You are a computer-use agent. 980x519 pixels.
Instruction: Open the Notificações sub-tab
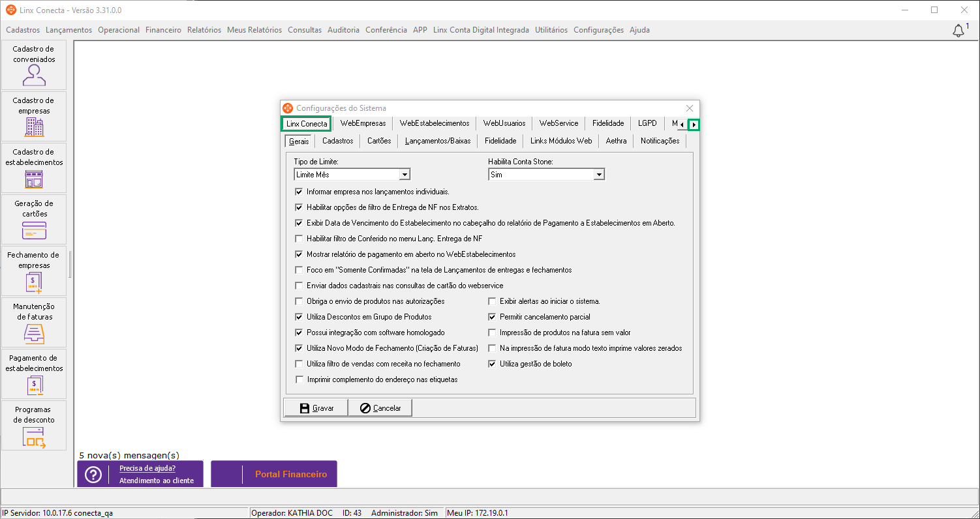[660, 141]
